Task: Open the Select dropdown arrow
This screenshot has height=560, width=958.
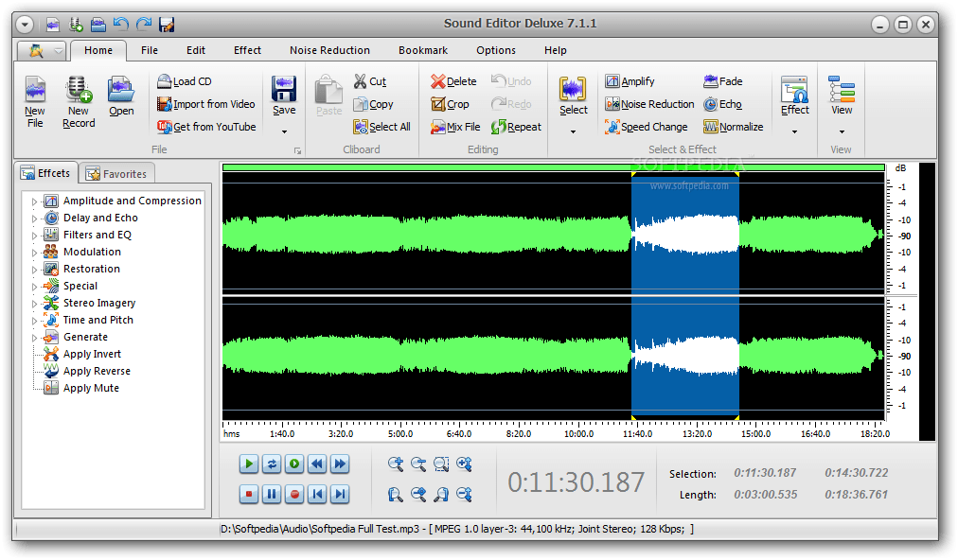Action: 573,131
